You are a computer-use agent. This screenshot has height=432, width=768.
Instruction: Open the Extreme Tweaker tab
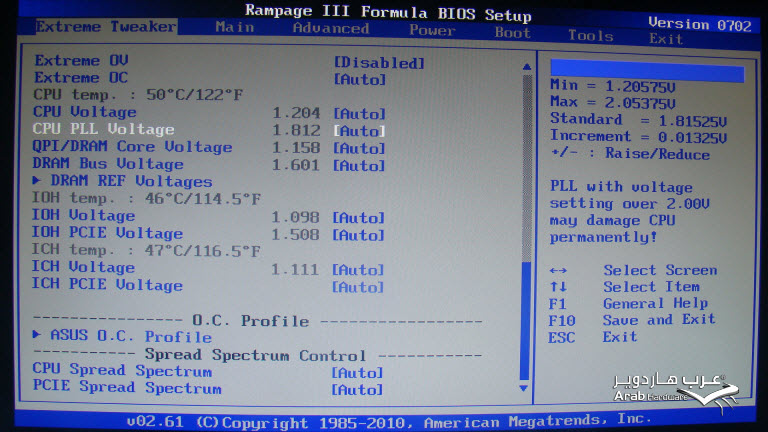pos(106,26)
